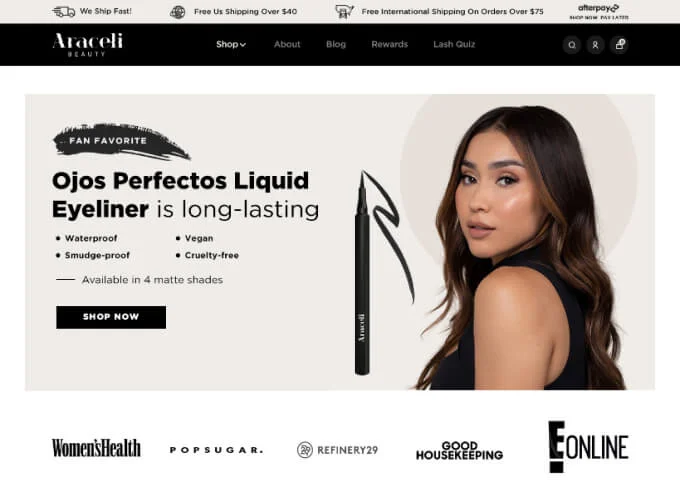Open the shopping bag cart icon
Viewport: 680px width, 480px height.
(619, 45)
